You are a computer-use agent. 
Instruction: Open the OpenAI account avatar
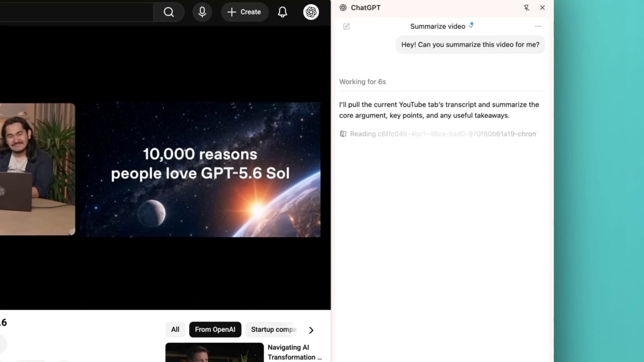[x=311, y=12]
